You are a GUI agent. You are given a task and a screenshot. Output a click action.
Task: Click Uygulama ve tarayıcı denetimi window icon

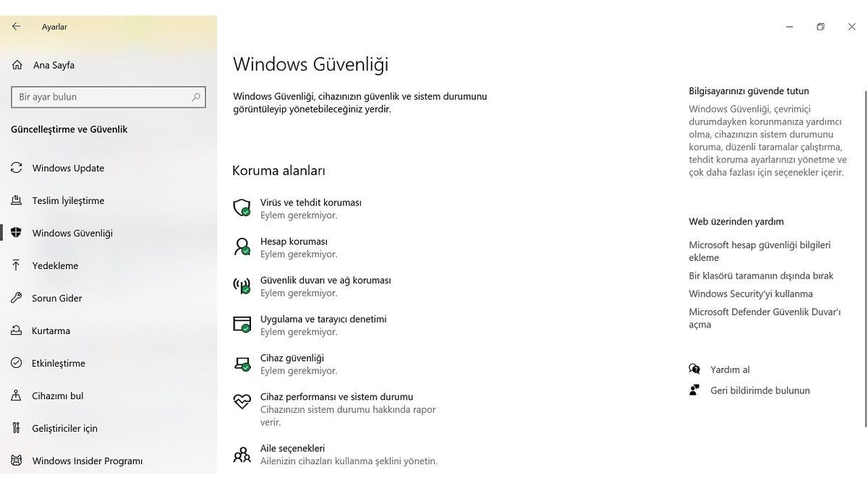point(242,325)
